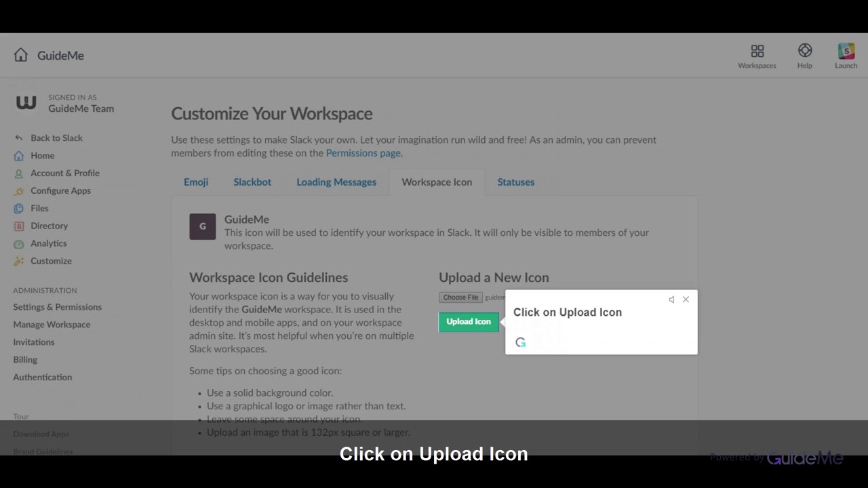Select the Account & Profile icon
The width and height of the screenshot is (868, 488).
click(18, 173)
